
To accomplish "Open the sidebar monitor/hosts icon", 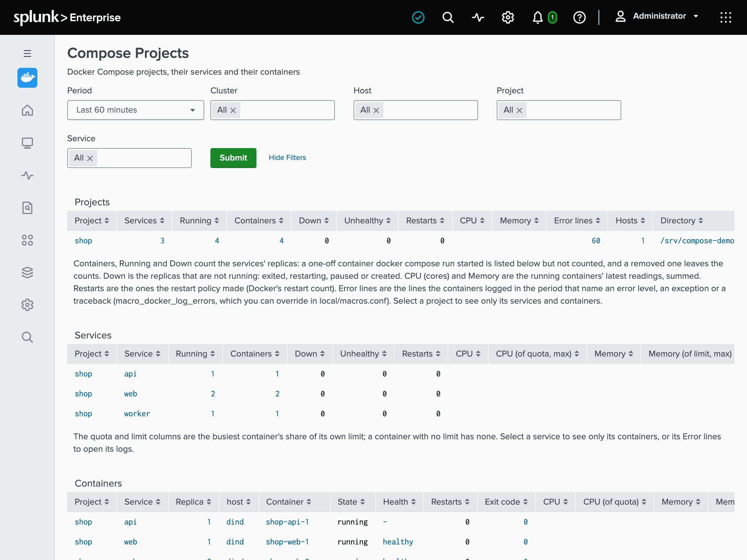I will point(27,143).
